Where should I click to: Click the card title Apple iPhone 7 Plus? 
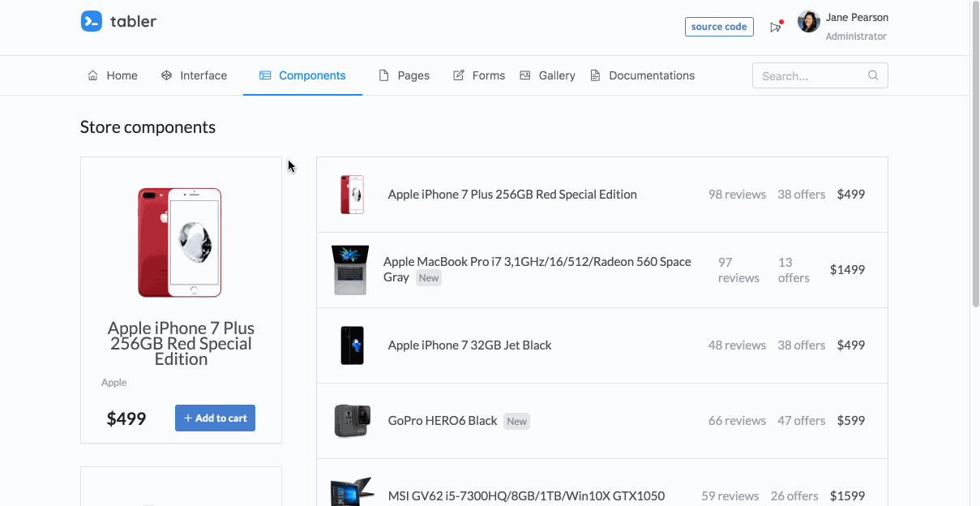[181, 344]
